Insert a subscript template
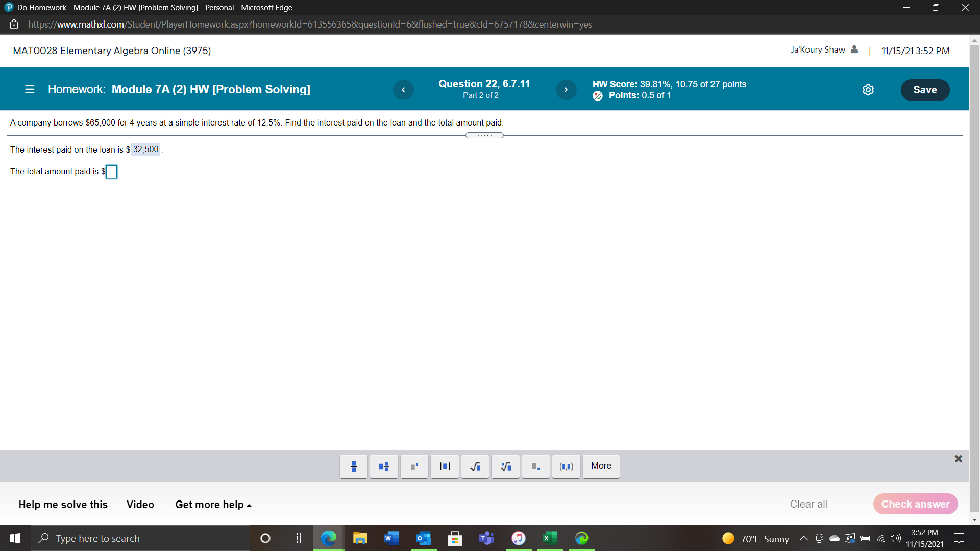The height and width of the screenshot is (551, 980). pos(535,466)
